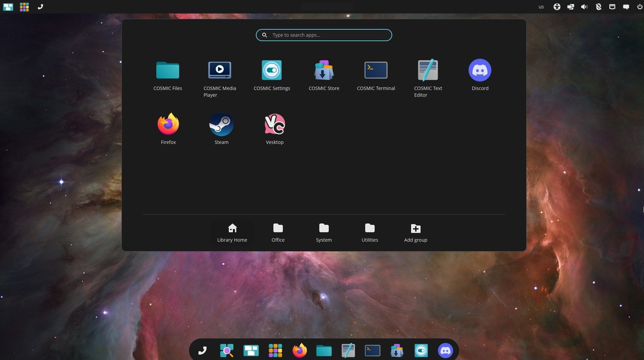
Task: Open the 'us' keyboard layout indicator
Action: coord(541,7)
